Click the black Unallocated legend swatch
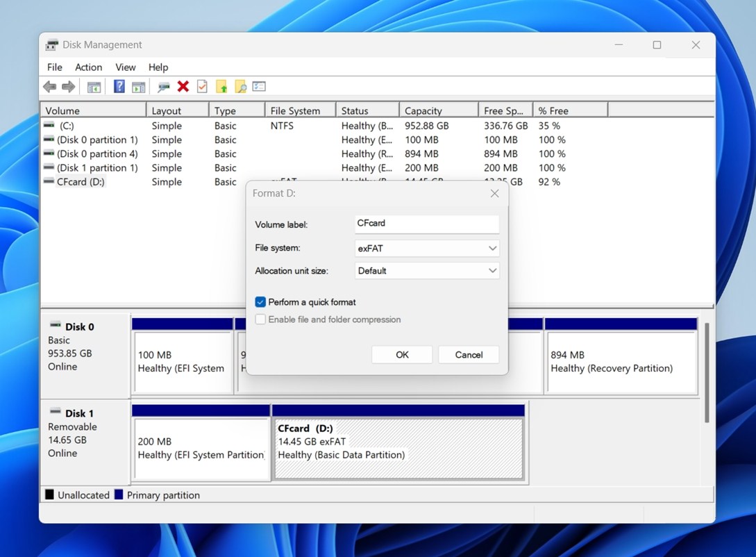756x557 pixels. 49,494
